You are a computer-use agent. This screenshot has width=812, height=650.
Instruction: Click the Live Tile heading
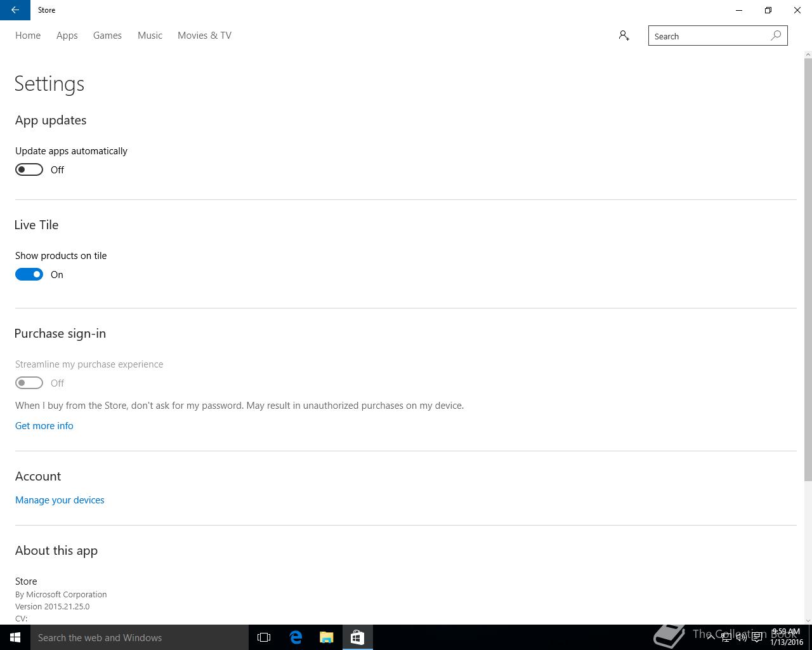(x=37, y=225)
